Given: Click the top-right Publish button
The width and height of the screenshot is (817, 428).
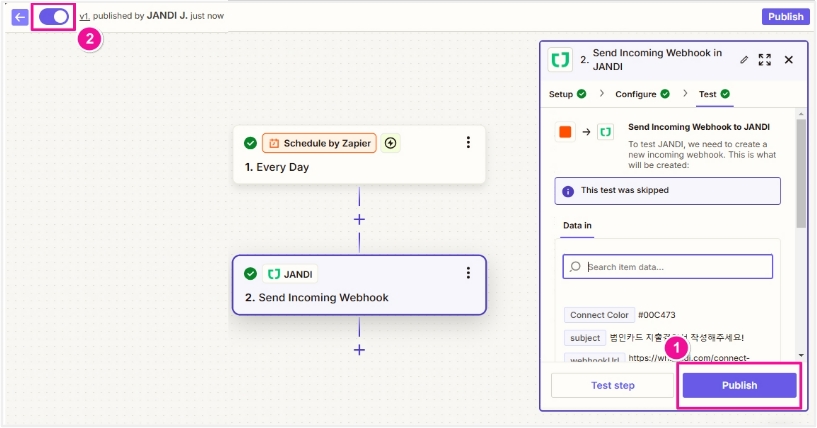Looking at the screenshot, I should [785, 17].
